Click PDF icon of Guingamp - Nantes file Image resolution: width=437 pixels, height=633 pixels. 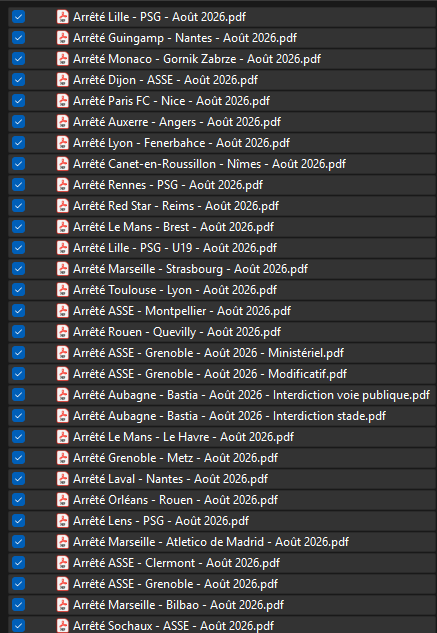tap(62, 38)
